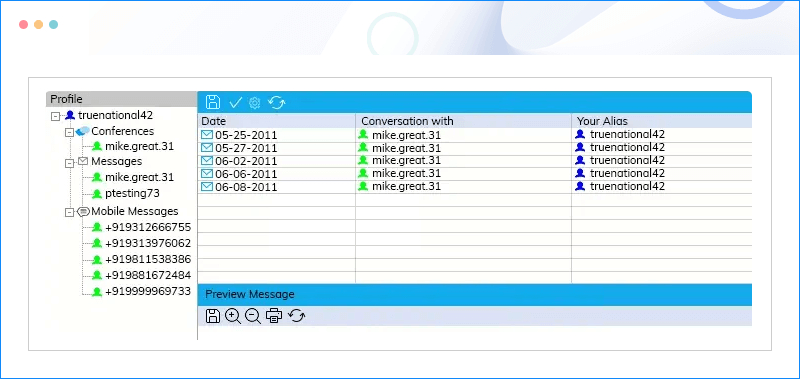Click truenational42 alias in the 06-08-2011 row
The image size is (800, 379).
[x=628, y=187]
